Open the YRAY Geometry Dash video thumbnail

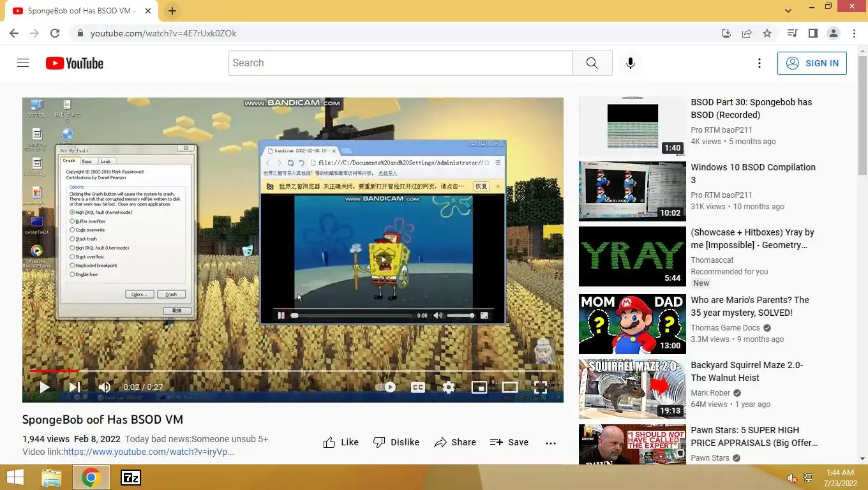[x=632, y=256]
